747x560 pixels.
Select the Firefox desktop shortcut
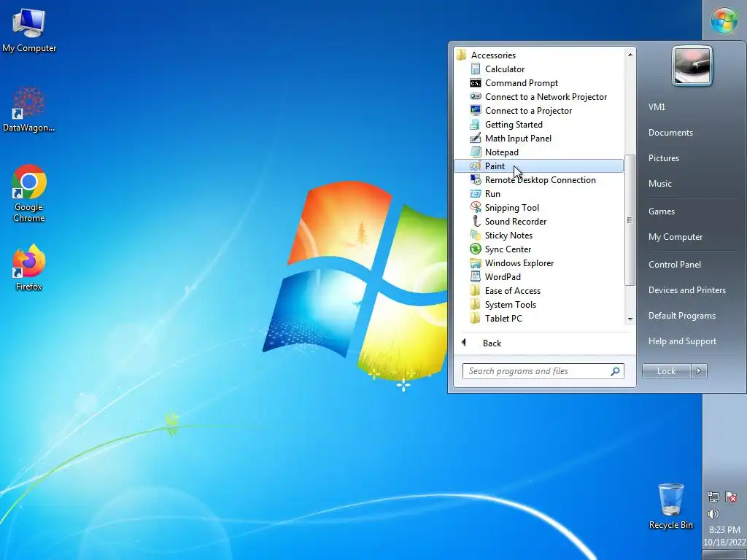29,267
